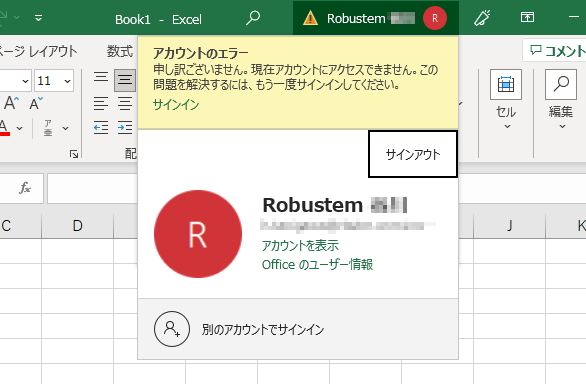This screenshot has width=586, height=384.
Task: Click the red R avatar in title bar
Action: [435, 18]
